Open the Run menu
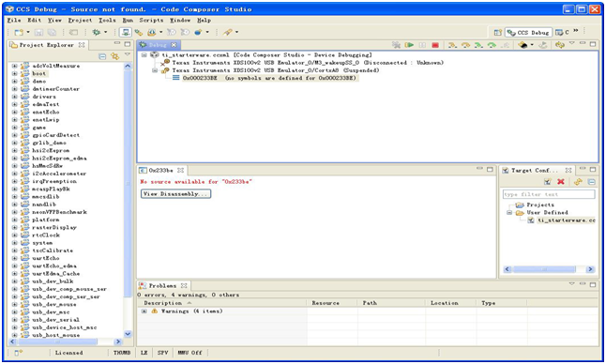The height and width of the screenshot is (364, 606). (128, 20)
